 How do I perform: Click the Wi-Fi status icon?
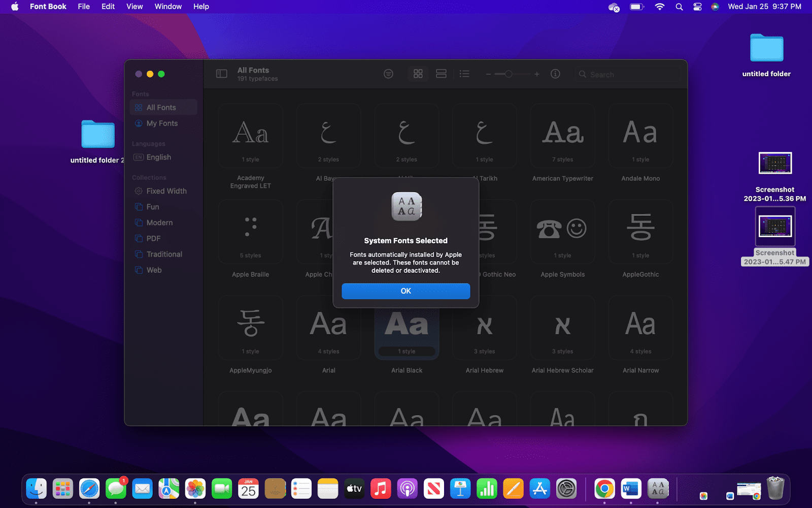(660, 7)
